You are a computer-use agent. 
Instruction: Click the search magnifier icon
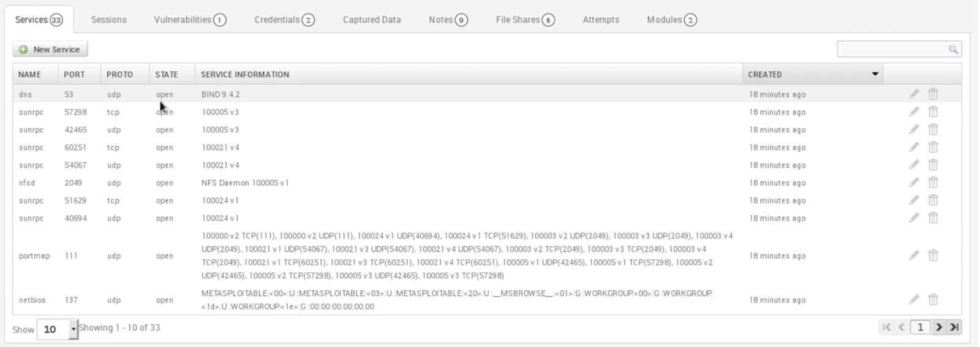coord(953,49)
